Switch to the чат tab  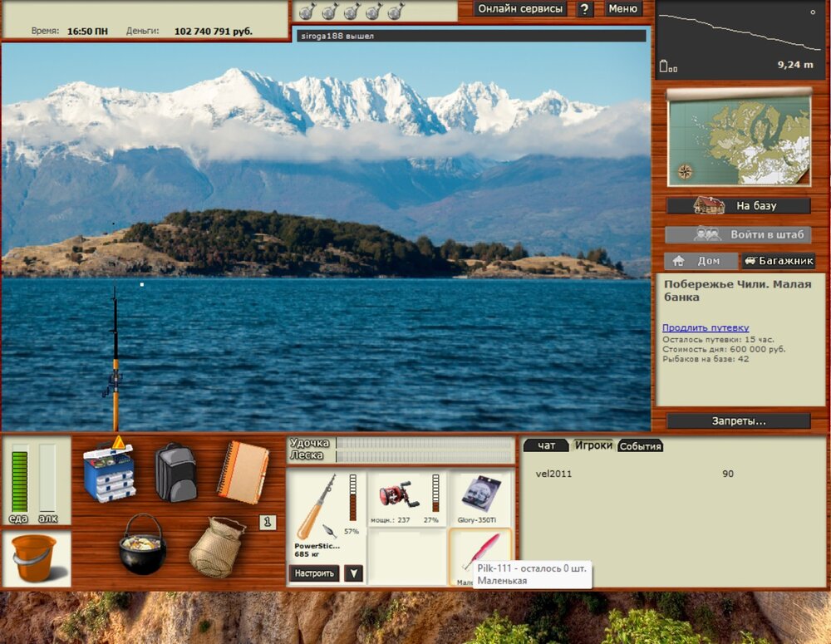(x=546, y=445)
